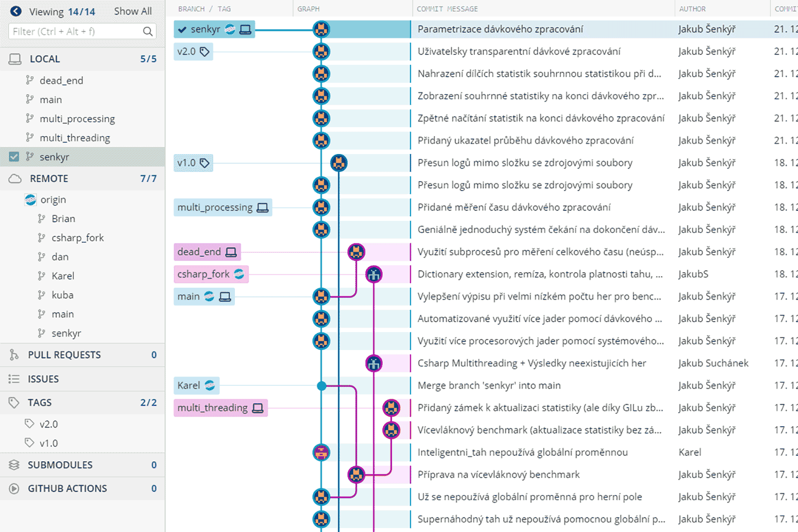Click the remote globe icon on csharp_fork label
The height and width of the screenshot is (532, 798).
tap(239, 274)
